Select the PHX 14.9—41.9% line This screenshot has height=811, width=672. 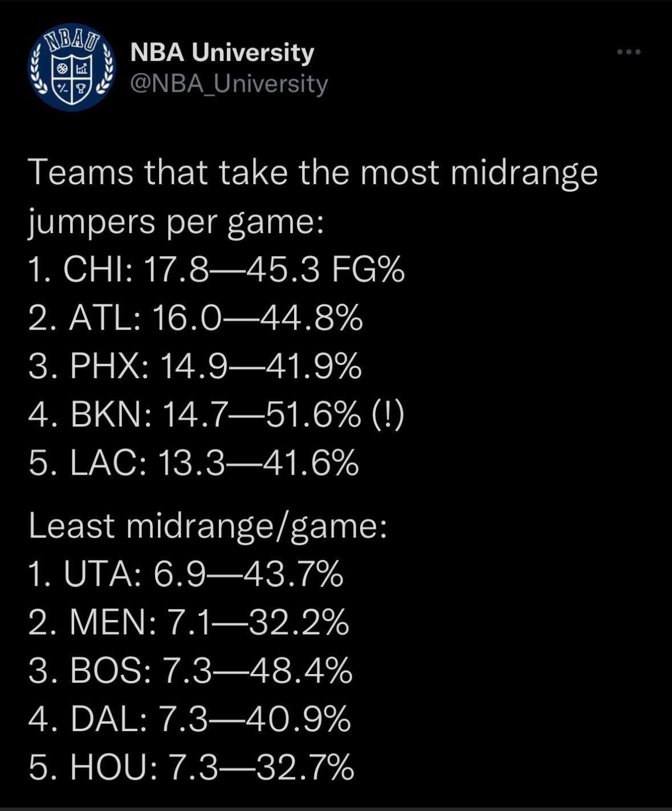(195, 366)
